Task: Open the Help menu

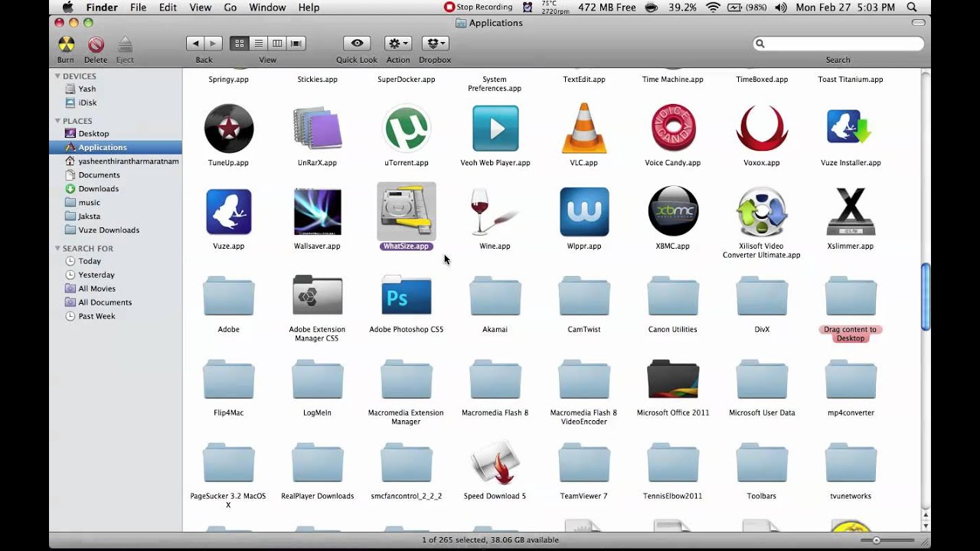Action: pyautogui.click(x=309, y=7)
